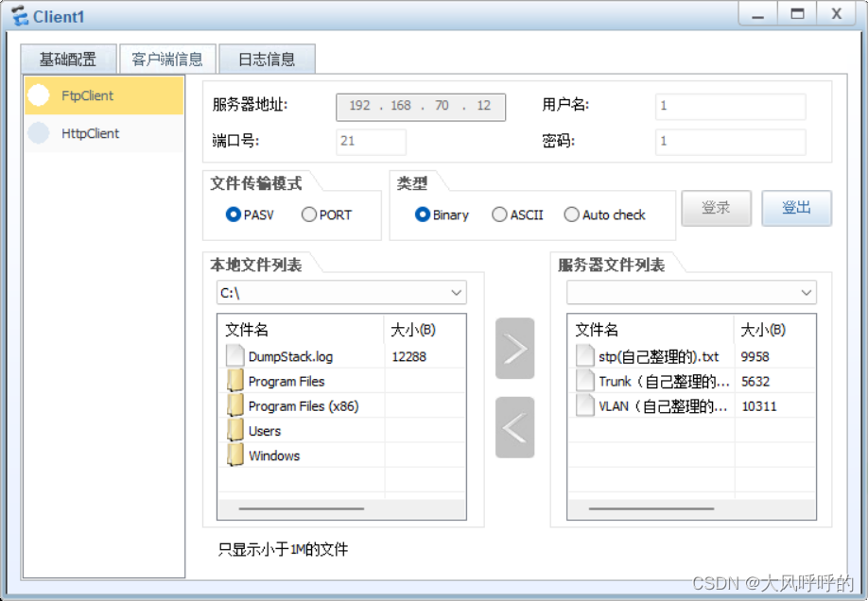
Task: Switch to 日志信息 tab
Action: click(267, 59)
